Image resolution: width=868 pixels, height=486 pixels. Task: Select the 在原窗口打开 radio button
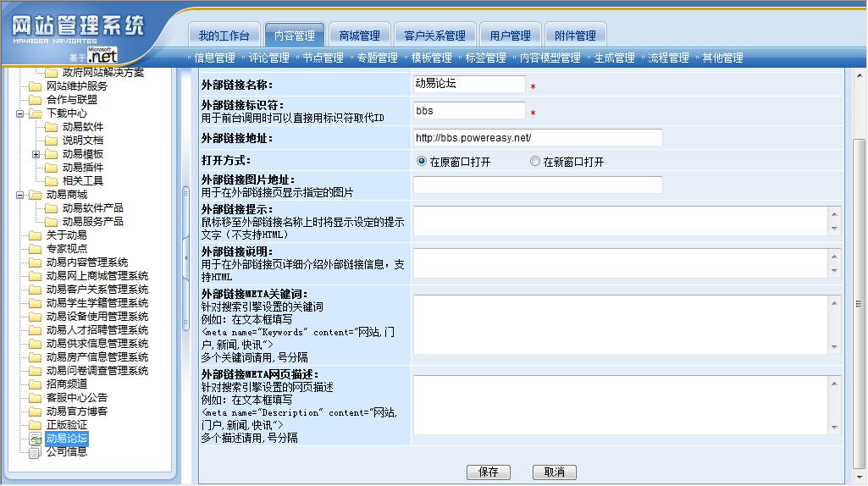[421, 161]
